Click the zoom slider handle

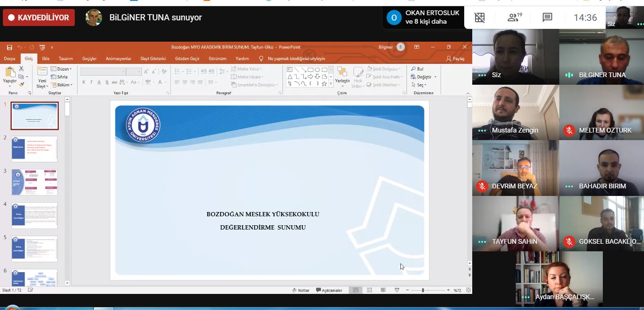(x=423, y=290)
